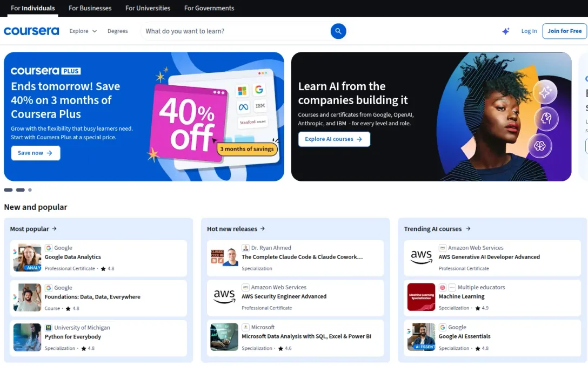Open the Foundations: Data, Data, Everywhere thumbnail
The width and height of the screenshot is (588, 366).
pos(28,297)
